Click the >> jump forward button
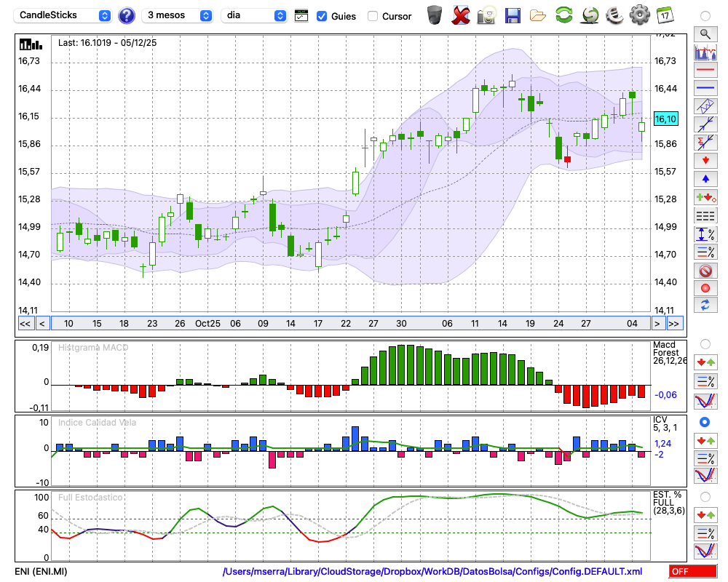The width and height of the screenshot is (728, 582). click(674, 324)
